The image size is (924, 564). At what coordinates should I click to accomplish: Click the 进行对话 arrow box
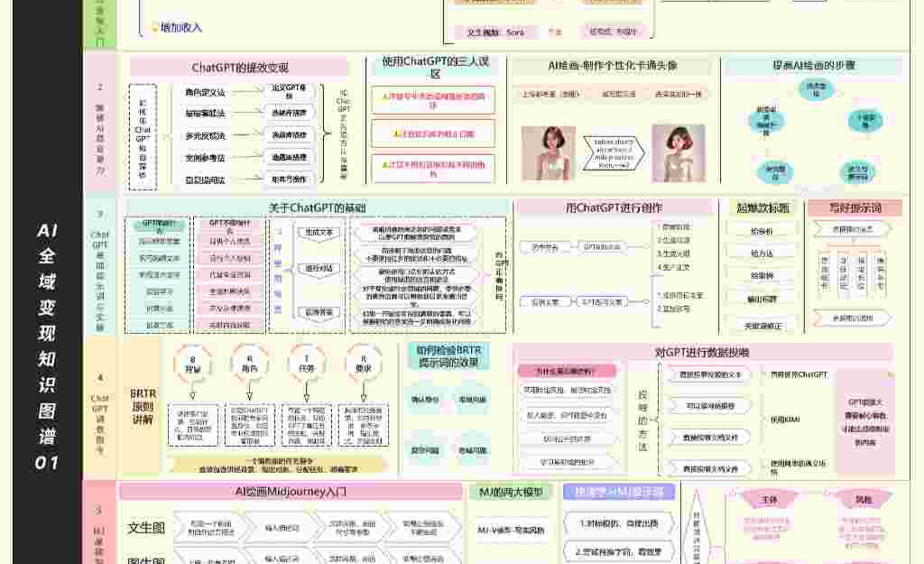pos(319,269)
